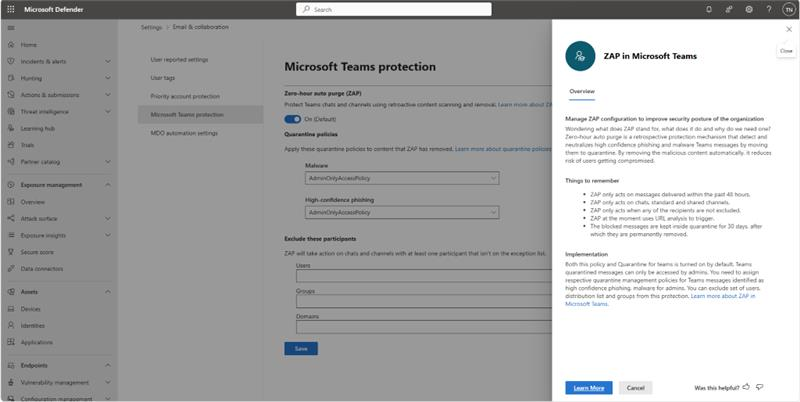Open High-confidence phishing policy dropdown
This screenshot has height=402, width=800.
[x=402, y=212]
